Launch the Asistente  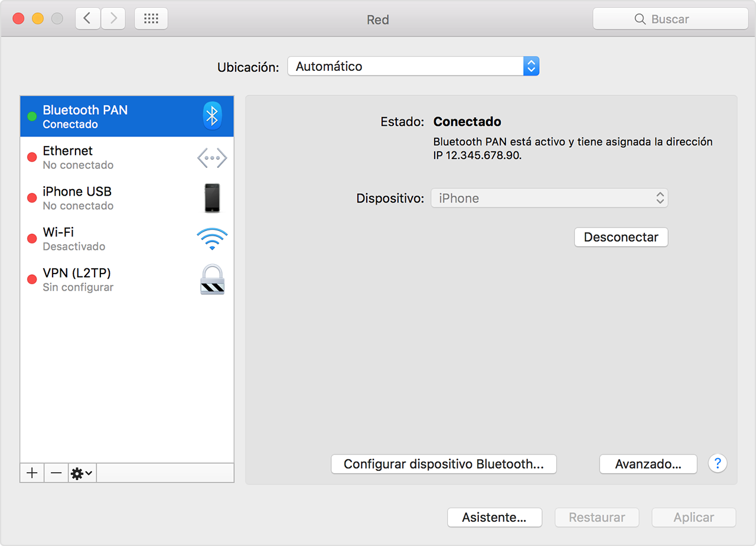coord(494,517)
